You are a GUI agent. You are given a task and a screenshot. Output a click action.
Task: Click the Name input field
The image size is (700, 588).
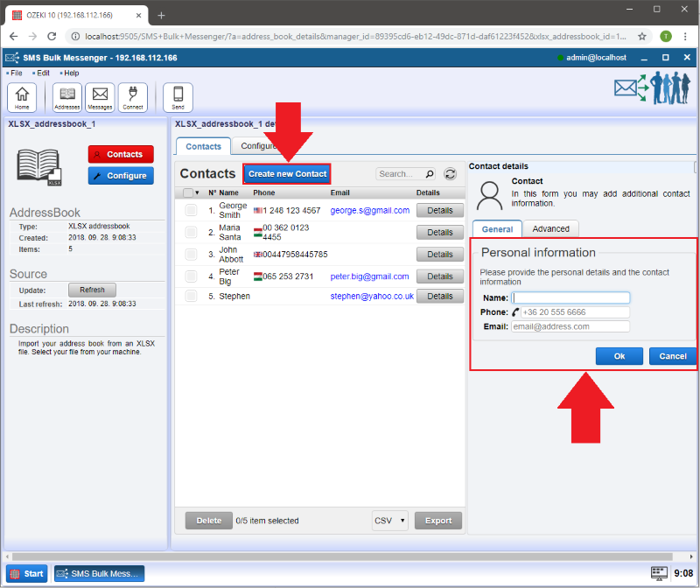coord(570,297)
